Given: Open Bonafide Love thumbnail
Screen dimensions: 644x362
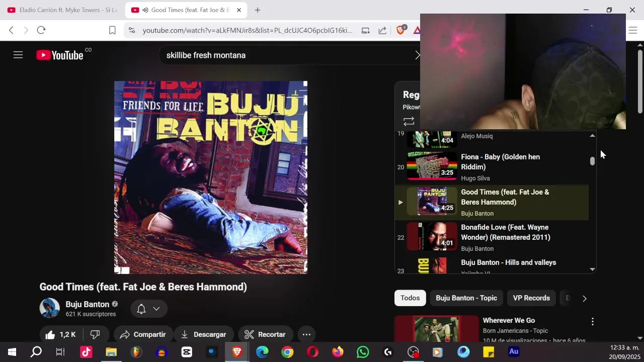Looking at the screenshot, I should click(x=432, y=236).
